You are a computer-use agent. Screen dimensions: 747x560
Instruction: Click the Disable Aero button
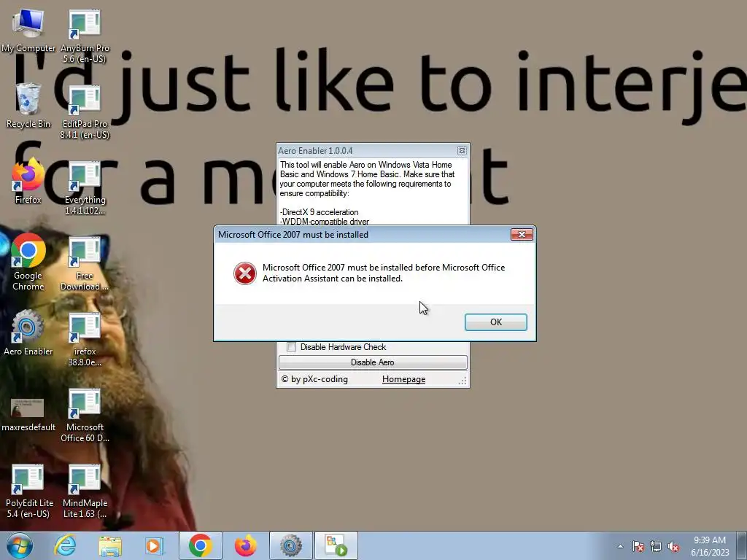point(373,362)
